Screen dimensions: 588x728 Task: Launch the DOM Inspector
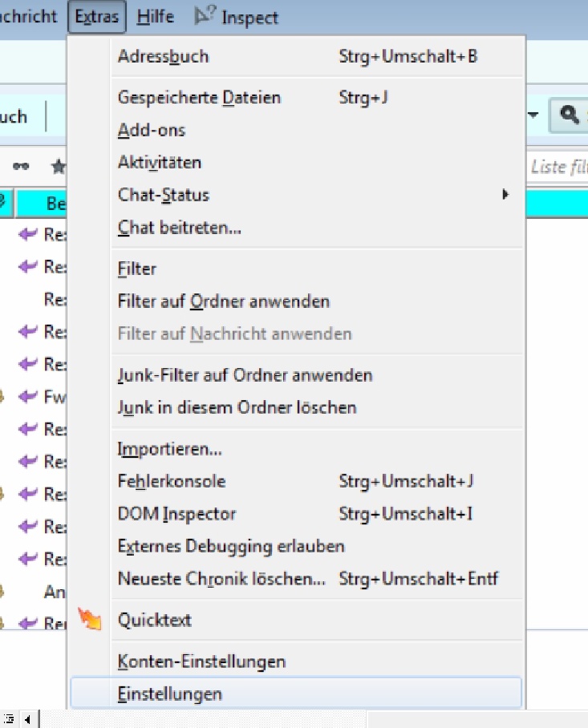click(x=176, y=513)
